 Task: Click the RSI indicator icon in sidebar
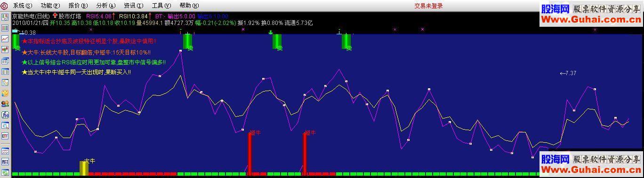(x=5, y=162)
